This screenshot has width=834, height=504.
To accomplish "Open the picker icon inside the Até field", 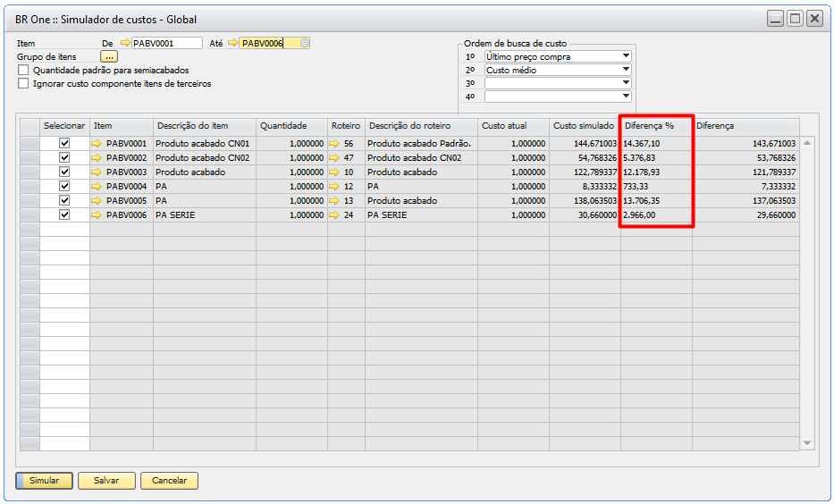I will click(x=304, y=43).
